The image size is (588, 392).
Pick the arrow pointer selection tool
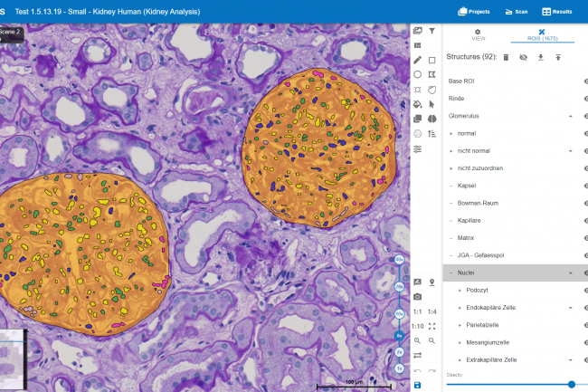coord(432,104)
